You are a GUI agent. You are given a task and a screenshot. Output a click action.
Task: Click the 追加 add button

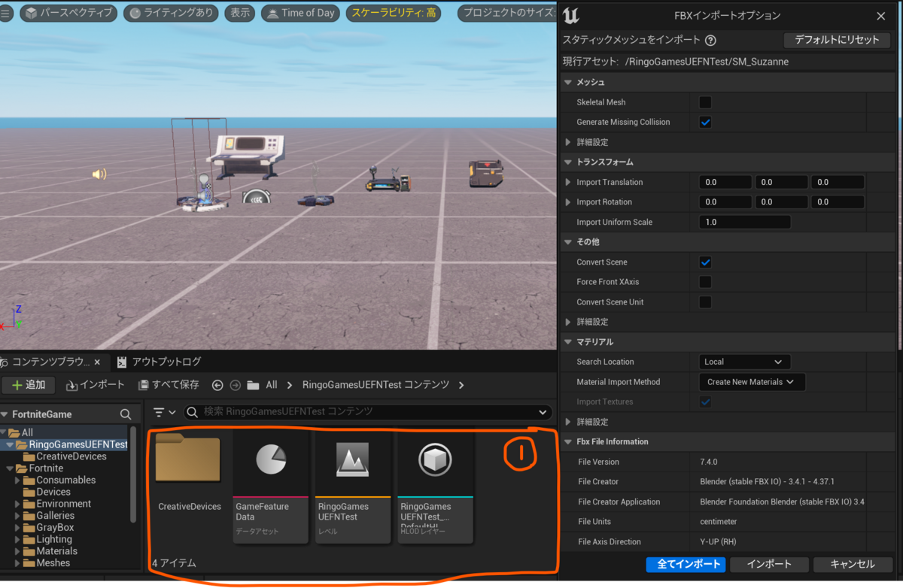pyautogui.click(x=28, y=385)
